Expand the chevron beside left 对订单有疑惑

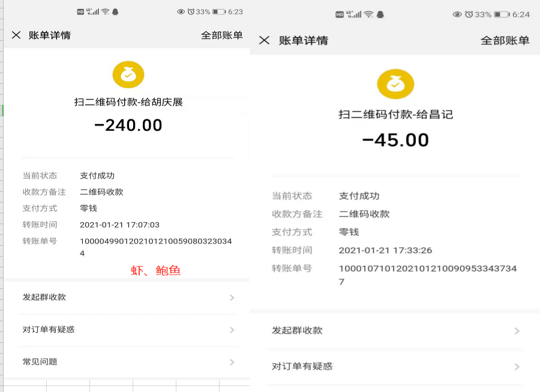pos(232,330)
